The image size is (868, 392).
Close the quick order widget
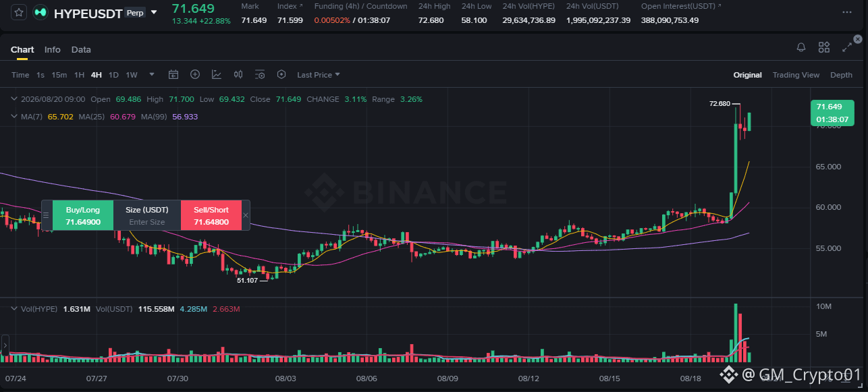tap(246, 215)
